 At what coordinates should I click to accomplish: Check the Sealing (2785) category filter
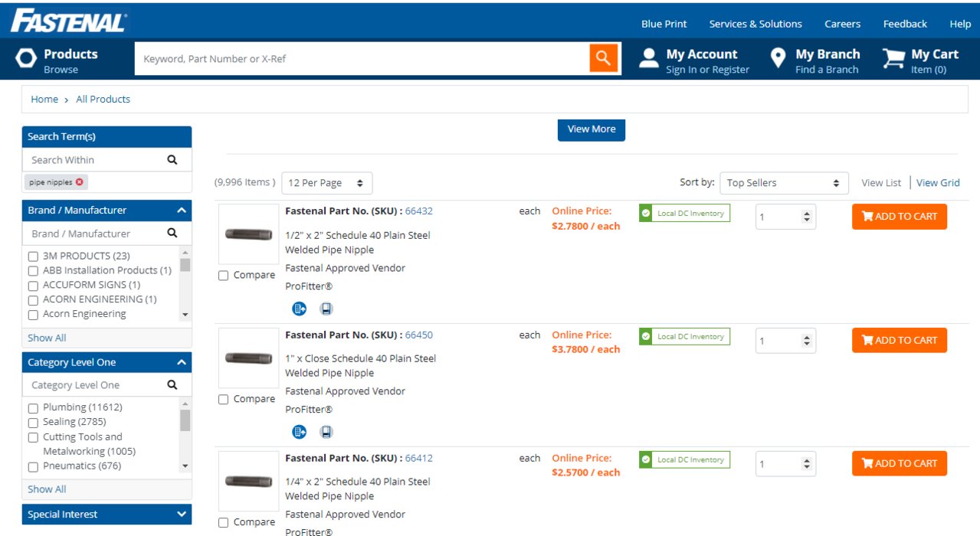point(33,423)
